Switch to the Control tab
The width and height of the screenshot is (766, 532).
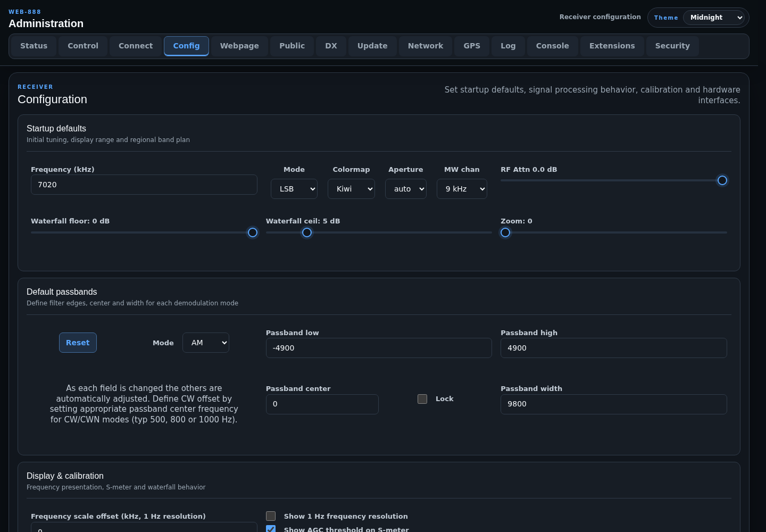(x=83, y=46)
